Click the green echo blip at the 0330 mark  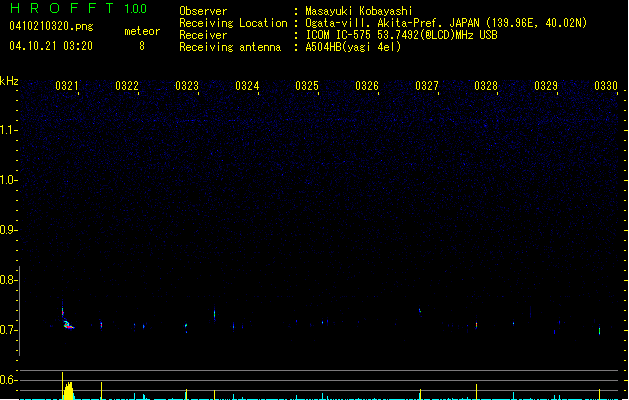click(x=599, y=331)
